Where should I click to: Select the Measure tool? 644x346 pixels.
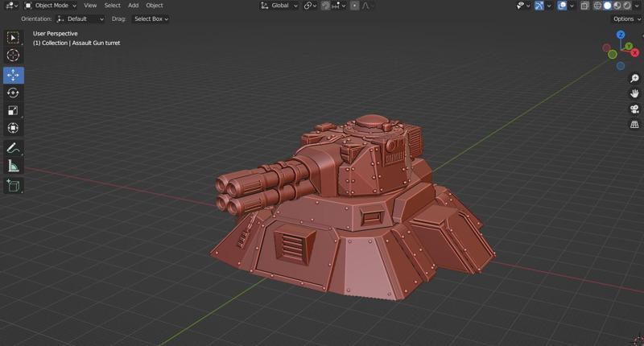tap(13, 166)
